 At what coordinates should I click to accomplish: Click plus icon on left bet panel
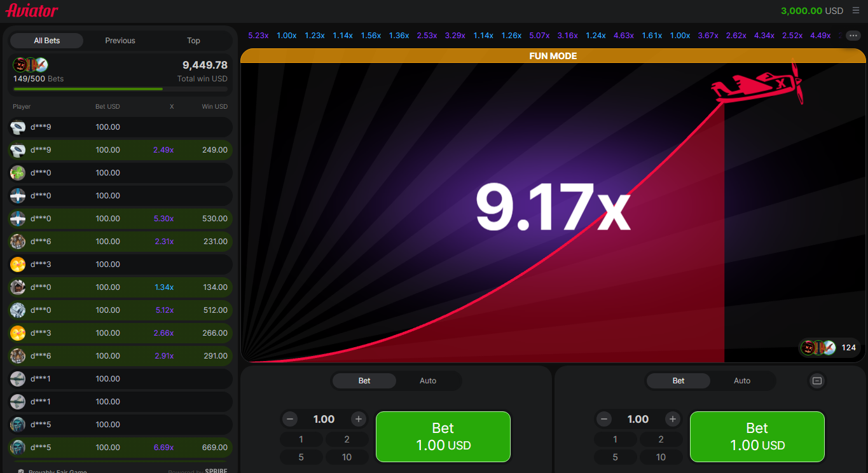(359, 419)
